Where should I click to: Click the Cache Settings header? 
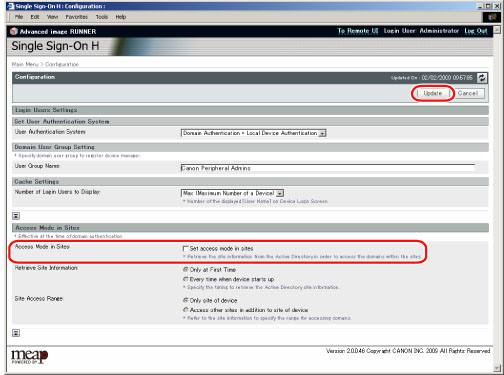click(251, 182)
